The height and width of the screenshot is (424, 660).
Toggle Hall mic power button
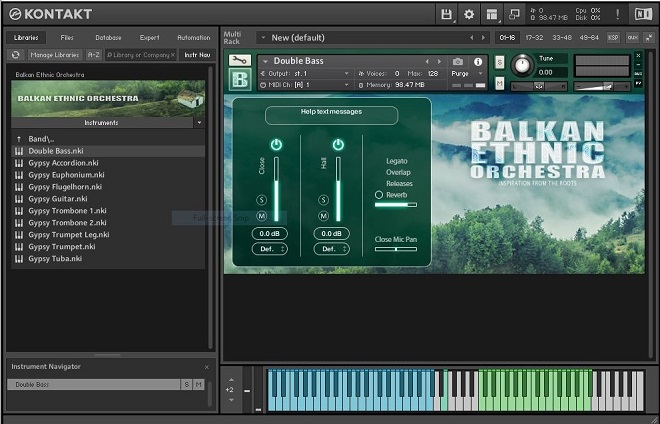tap(338, 144)
